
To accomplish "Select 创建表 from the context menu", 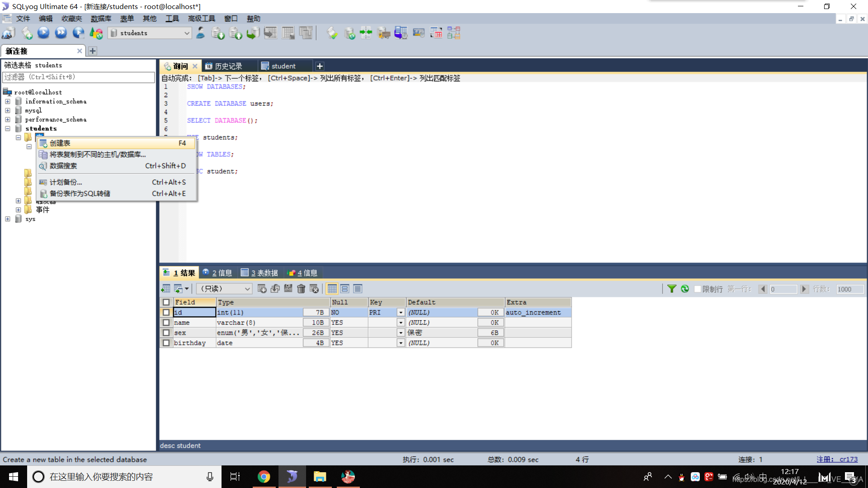I will click(x=116, y=143).
